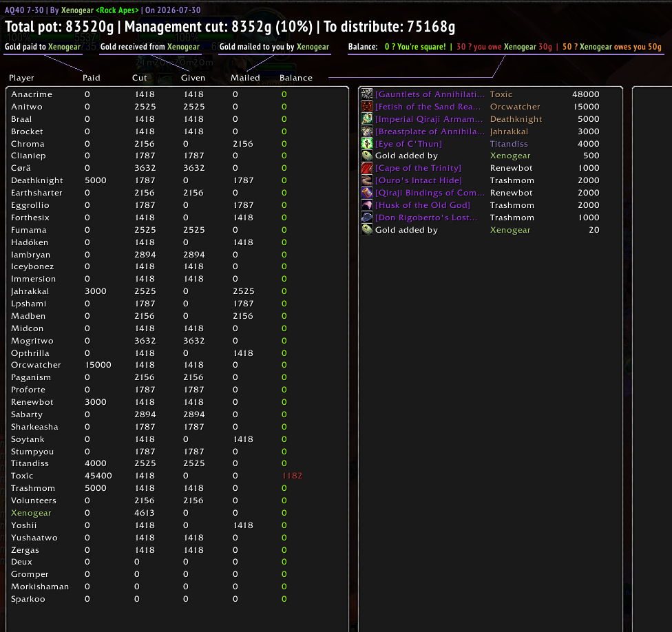Image resolution: width=672 pixels, height=632 pixels.
Task: Select the green Xenogear player name
Action: [31, 513]
